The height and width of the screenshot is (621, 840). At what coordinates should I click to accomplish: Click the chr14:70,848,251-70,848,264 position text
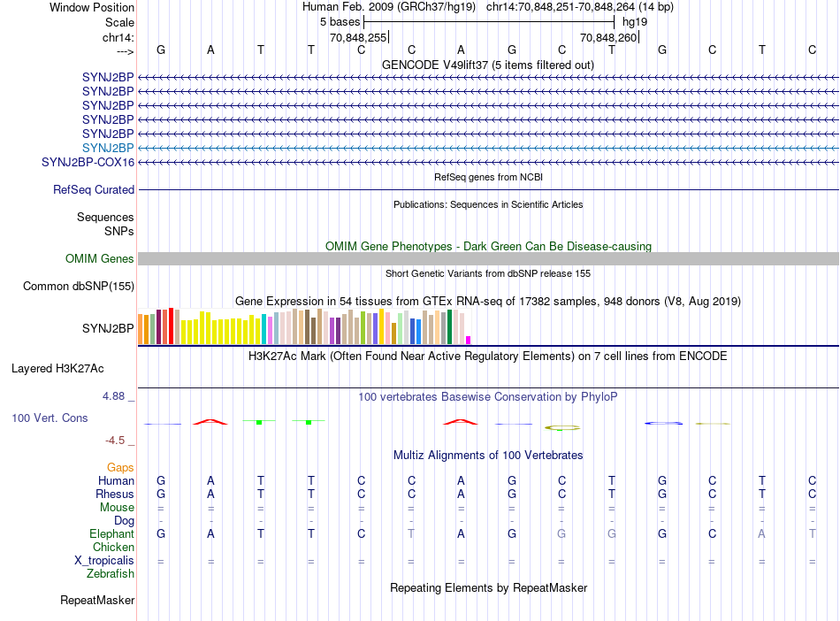pos(561,7)
